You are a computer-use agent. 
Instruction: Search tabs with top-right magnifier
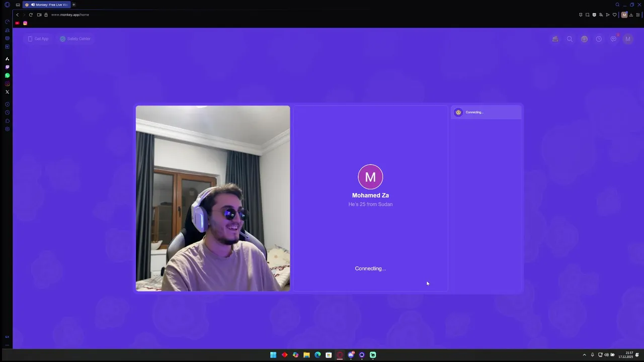(x=617, y=5)
